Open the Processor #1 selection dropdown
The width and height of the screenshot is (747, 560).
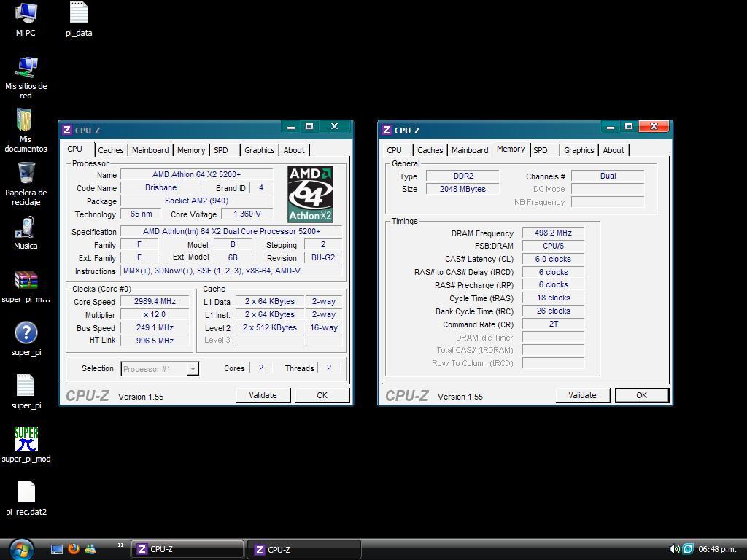(160, 368)
